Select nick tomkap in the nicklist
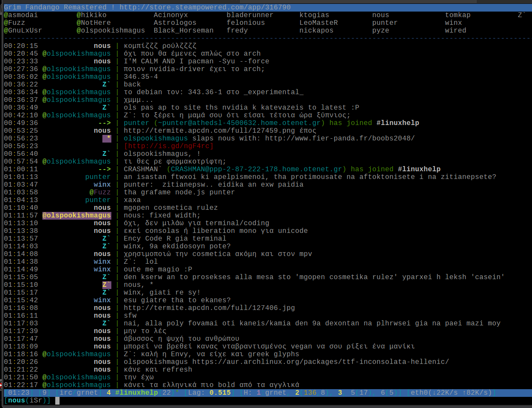Image resolution: width=532 pixels, height=408 pixels. (x=458, y=15)
